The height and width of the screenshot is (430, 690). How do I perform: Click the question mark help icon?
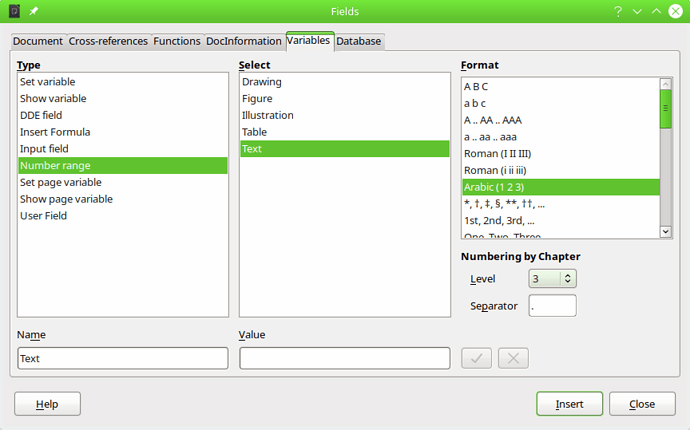pyautogui.click(x=618, y=11)
